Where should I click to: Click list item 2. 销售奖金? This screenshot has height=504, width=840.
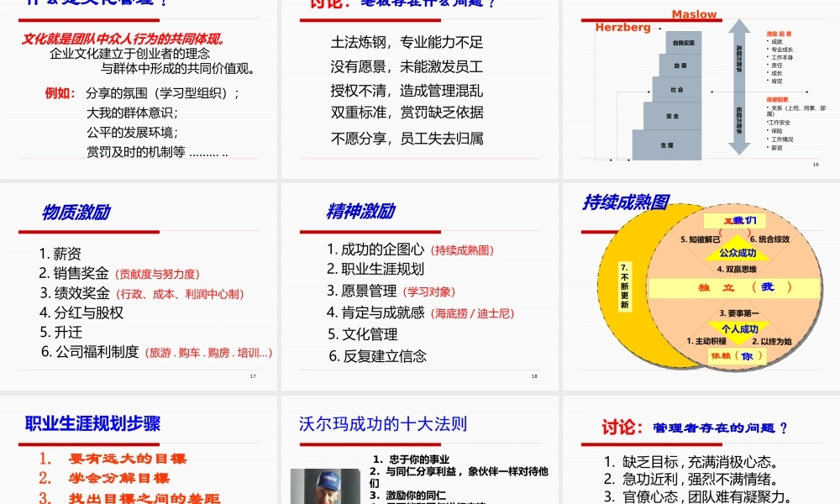coord(74,273)
